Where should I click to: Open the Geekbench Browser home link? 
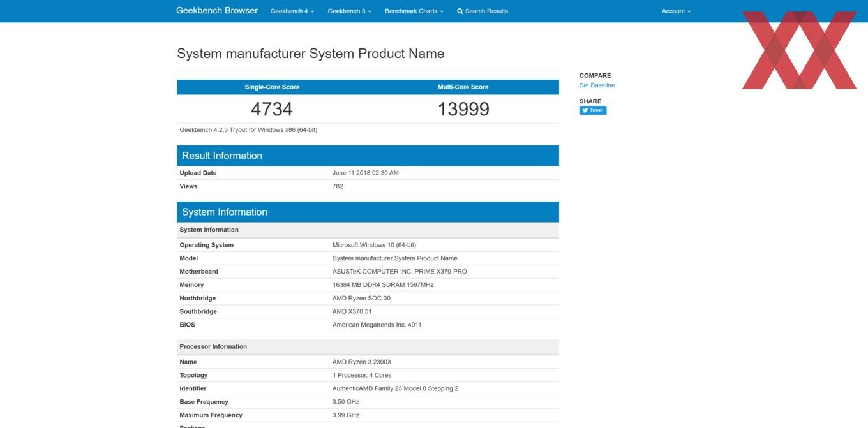(x=217, y=11)
